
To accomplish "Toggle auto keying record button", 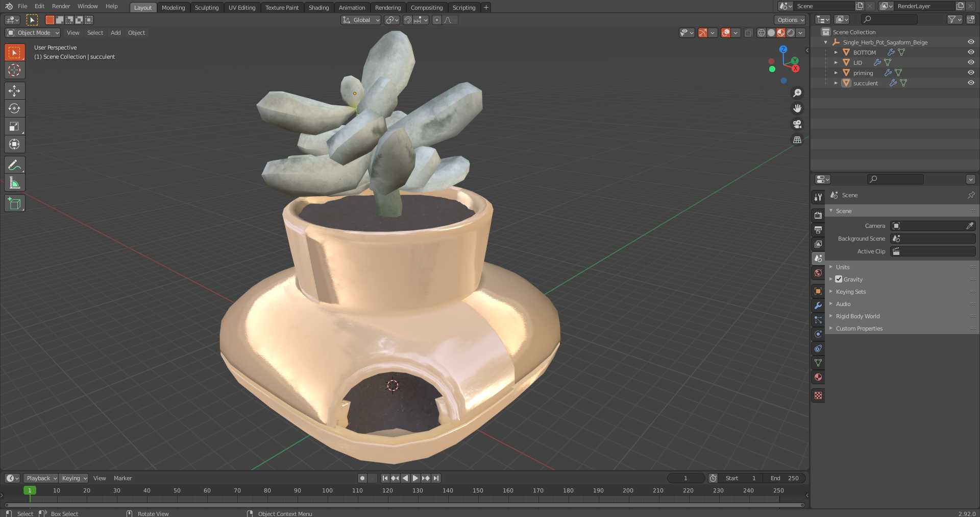I will pyautogui.click(x=362, y=478).
